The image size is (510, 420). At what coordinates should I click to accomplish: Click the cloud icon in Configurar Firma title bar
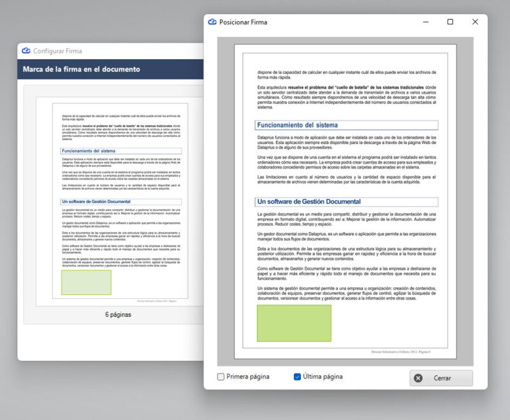pyautogui.click(x=26, y=51)
